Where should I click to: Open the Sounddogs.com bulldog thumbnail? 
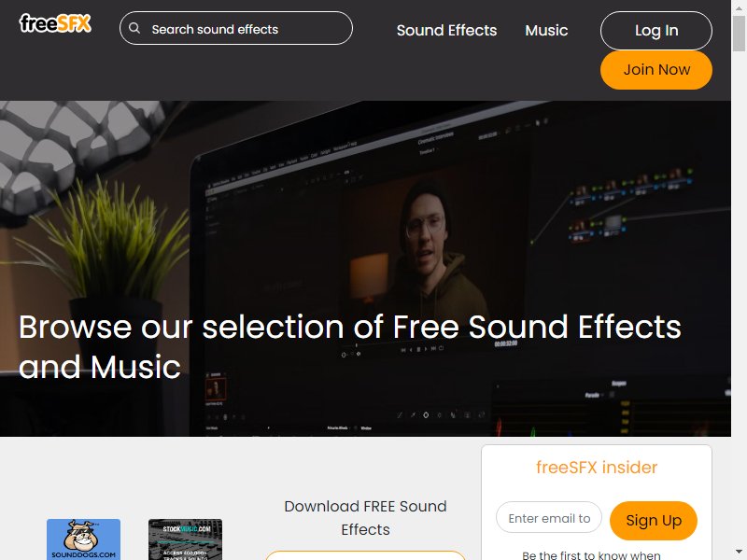[83, 539]
